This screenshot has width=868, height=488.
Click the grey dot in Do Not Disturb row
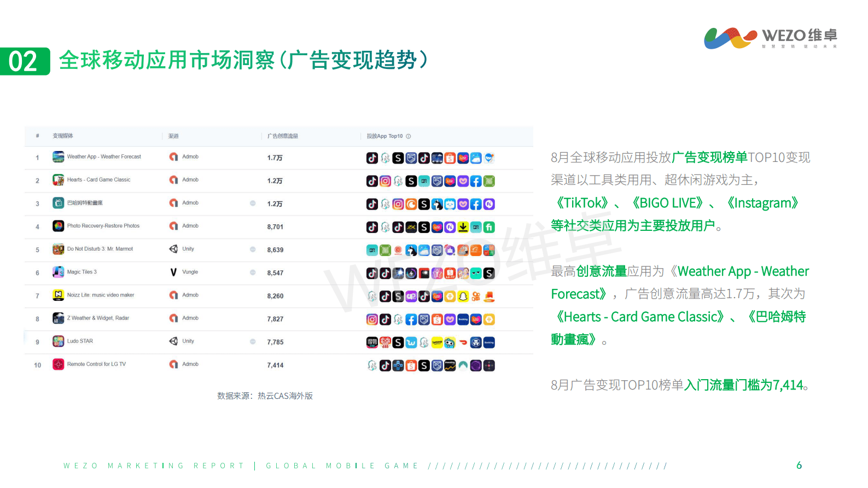253,249
